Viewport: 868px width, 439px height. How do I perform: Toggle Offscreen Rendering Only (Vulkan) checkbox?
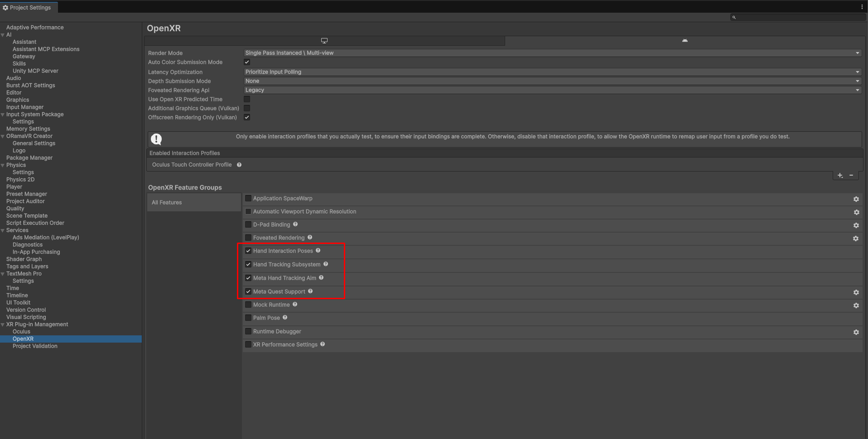coord(247,117)
